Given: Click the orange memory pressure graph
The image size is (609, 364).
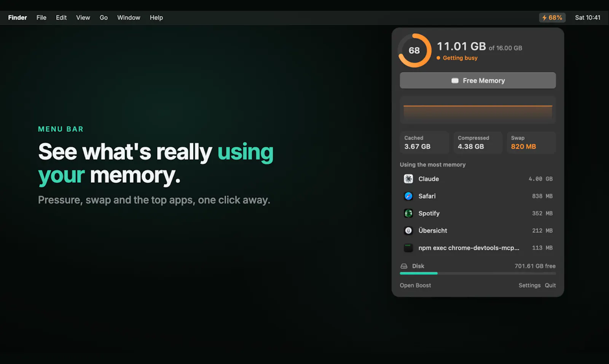Looking at the screenshot, I should (478, 110).
